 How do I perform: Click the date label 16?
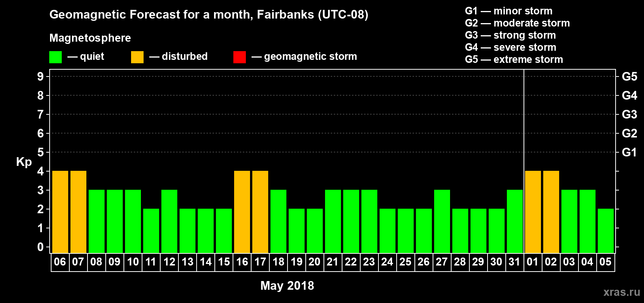coord(242,262)
